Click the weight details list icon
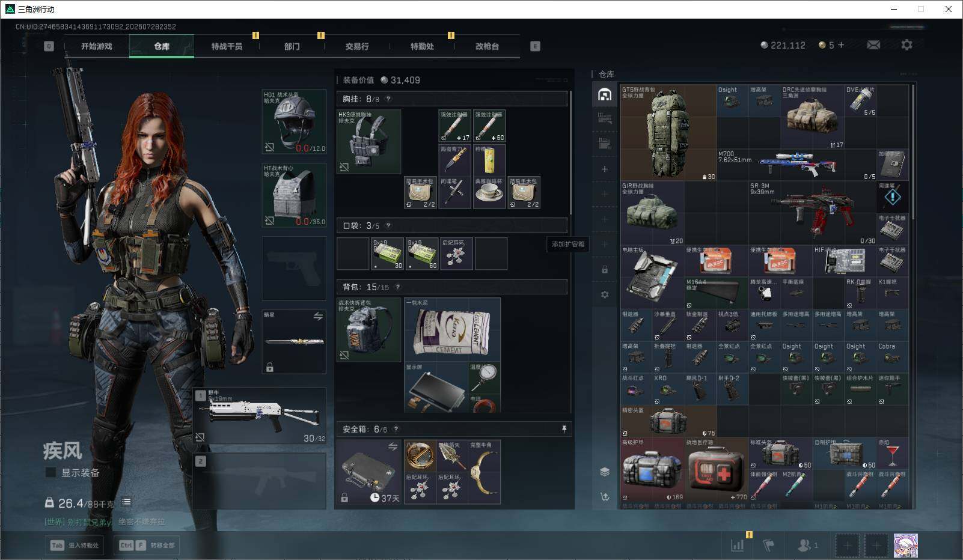The width and height of the screenshot is (963, 560). click(x=126, y=502)
